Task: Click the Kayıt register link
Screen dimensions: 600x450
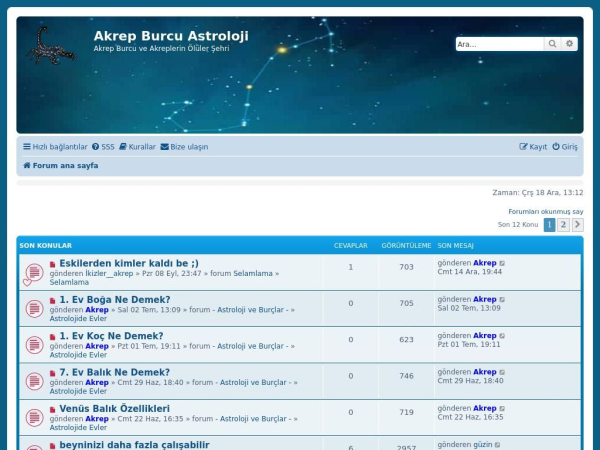Action: pos(533,147)
